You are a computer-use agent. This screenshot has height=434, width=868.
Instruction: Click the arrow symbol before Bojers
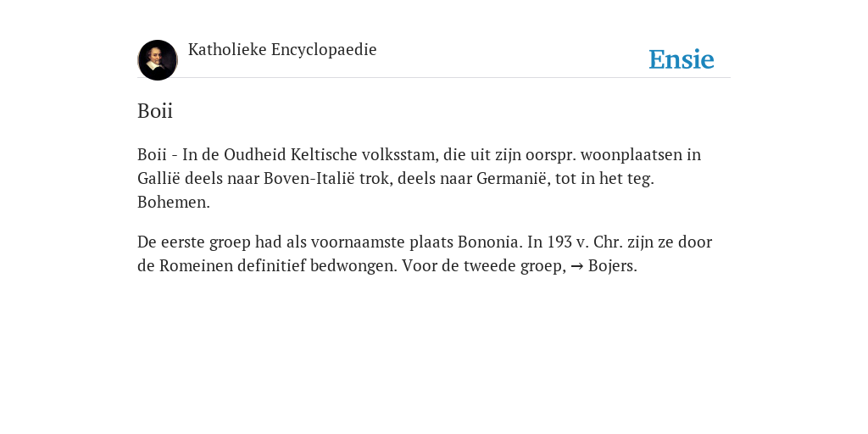[576, 266]
